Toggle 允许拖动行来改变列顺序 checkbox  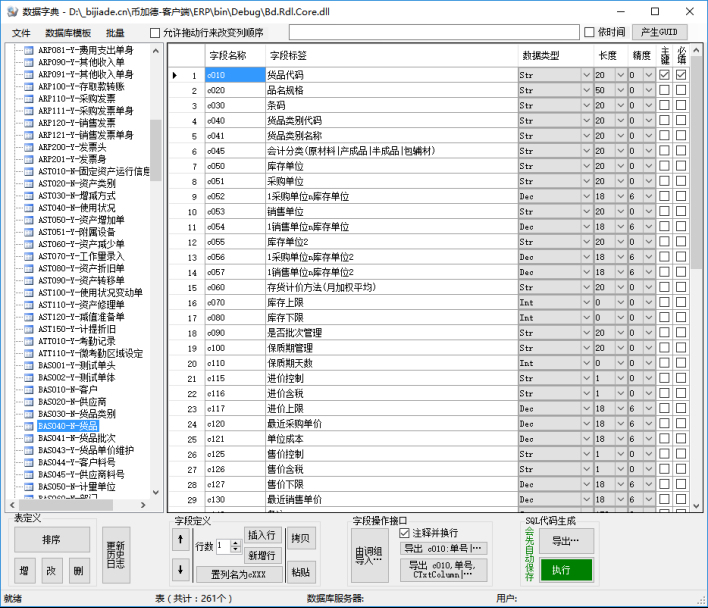[155, 33]
